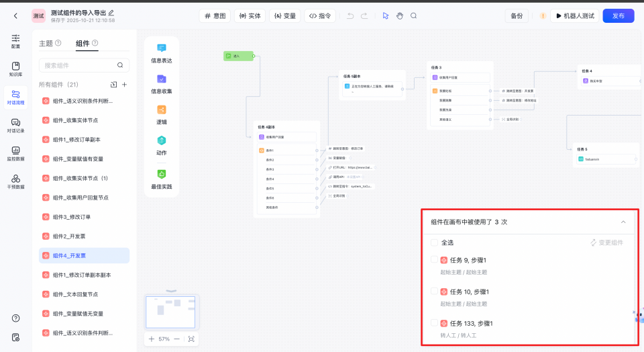Select the 逻辑 node type icon
The height and width of the screenshot is (352, 644).
[162, 110]
